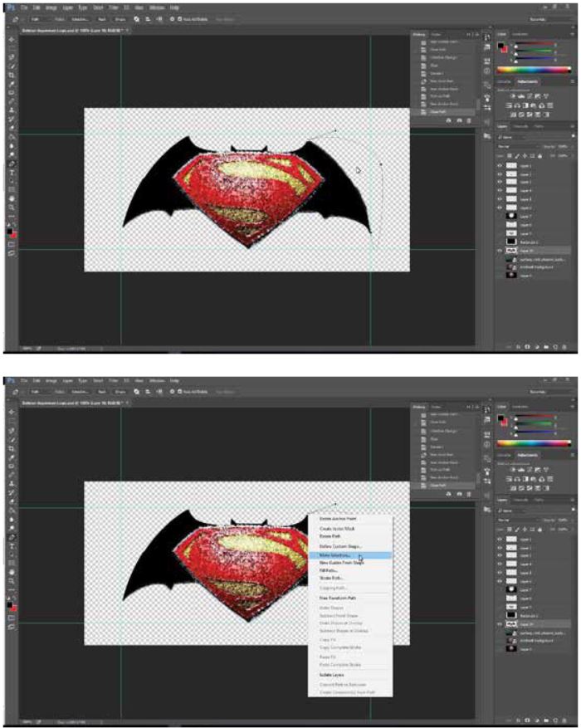This screenshot has width=581, height=728.
Task: Open Window menu in lower Photoshop window
Action: click(x=157, y=380)
